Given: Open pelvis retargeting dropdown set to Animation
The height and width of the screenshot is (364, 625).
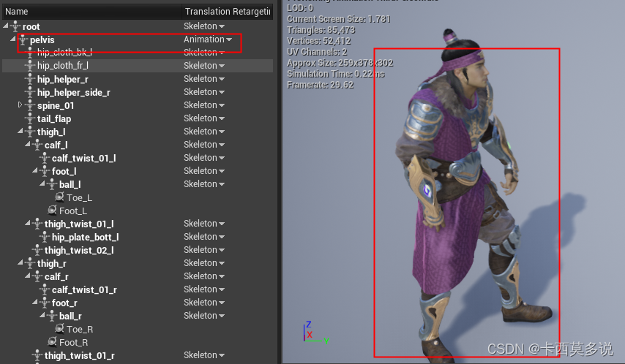Looking at the screenshot, I should pos(208,39).
